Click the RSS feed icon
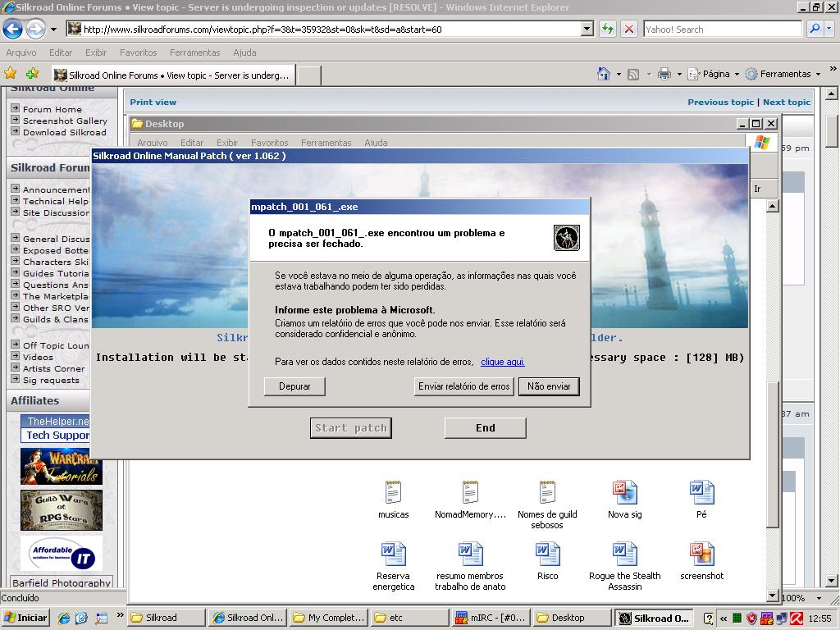This screenshot has height=630, width=840. [632, 73]
